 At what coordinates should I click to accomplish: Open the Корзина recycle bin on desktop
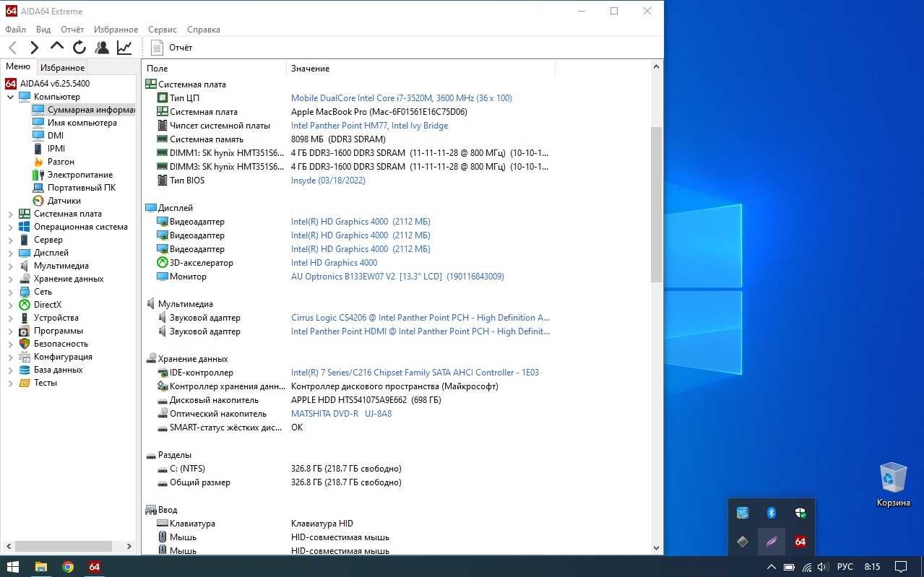[x=894, y=485]
